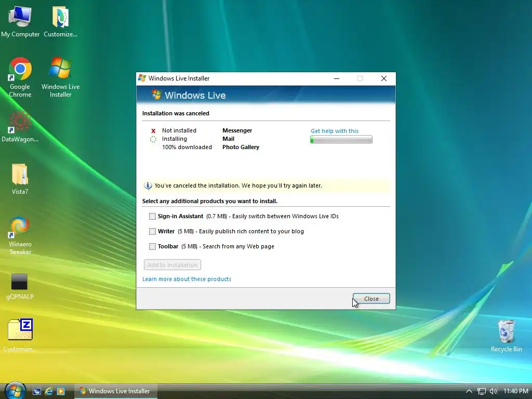Open the Get help with this link
This screenshot has height=399, width=532.
335,131
